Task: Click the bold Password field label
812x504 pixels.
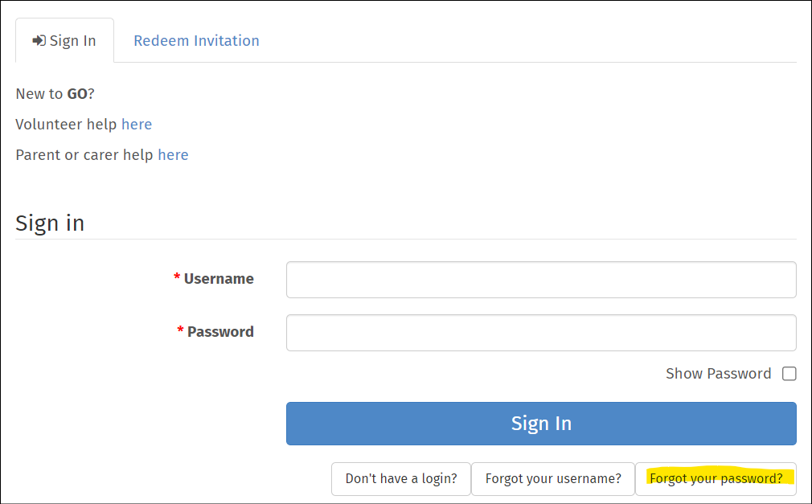Action: click(x=220, y=331)
